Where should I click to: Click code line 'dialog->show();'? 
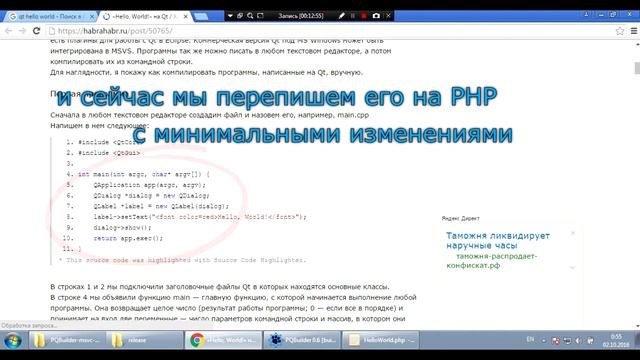tap(122, 227)
